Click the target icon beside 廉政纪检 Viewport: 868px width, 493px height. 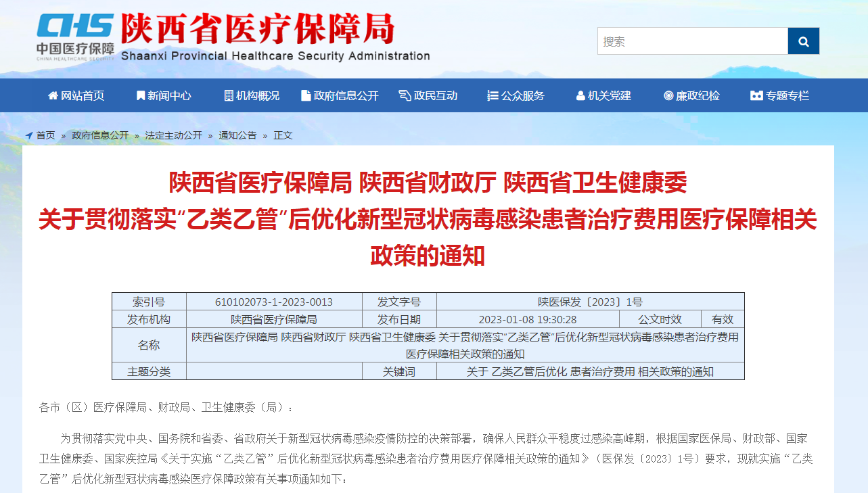point(668,96)
